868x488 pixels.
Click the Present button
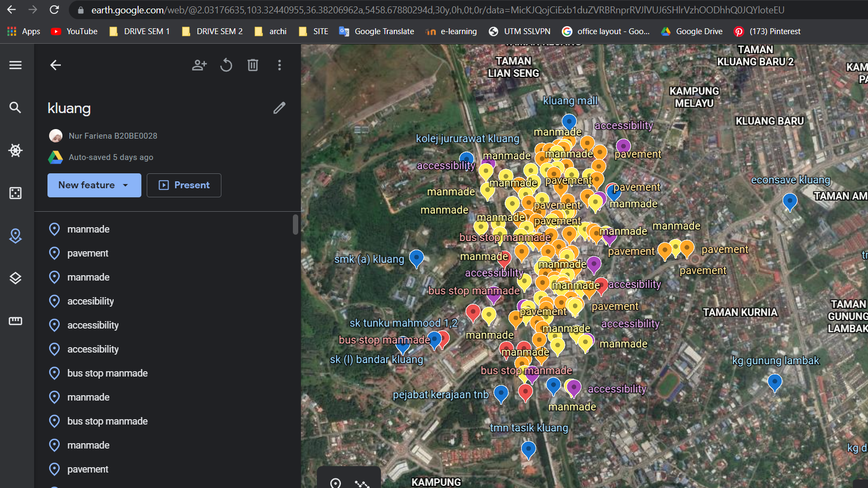[184, 185]
